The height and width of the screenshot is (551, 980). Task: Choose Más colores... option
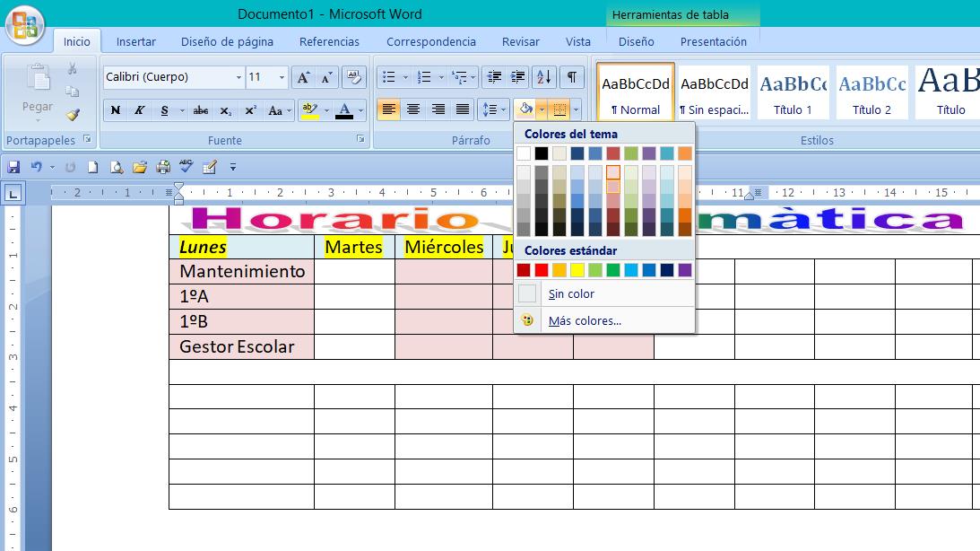[585, 320]
